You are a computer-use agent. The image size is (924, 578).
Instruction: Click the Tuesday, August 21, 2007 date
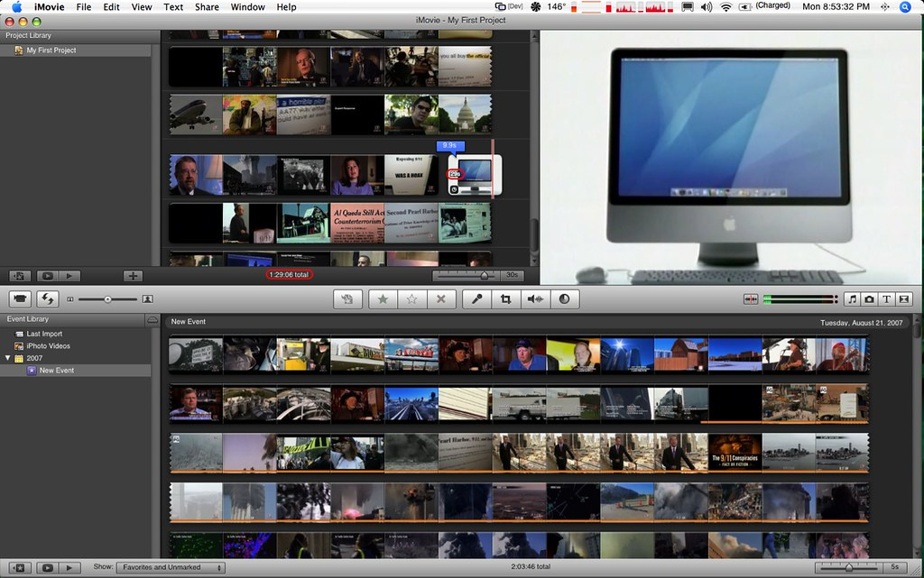861,323
